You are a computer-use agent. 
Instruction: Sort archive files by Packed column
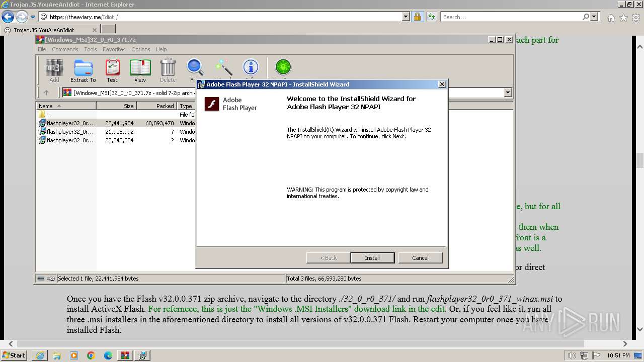tap(157, 106)
